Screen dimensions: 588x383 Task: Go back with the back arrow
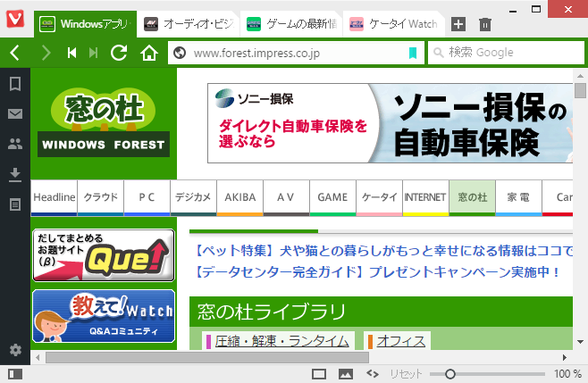[x=14, y=53]
